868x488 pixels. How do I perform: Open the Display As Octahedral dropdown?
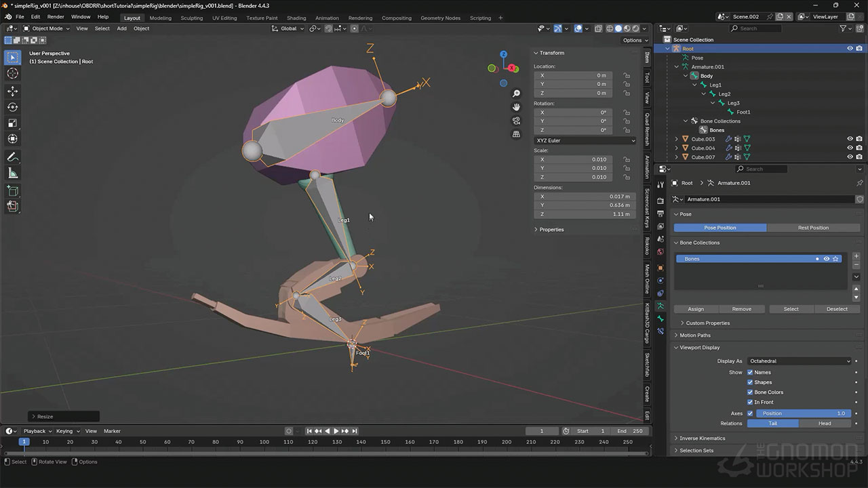pos(799,361)
